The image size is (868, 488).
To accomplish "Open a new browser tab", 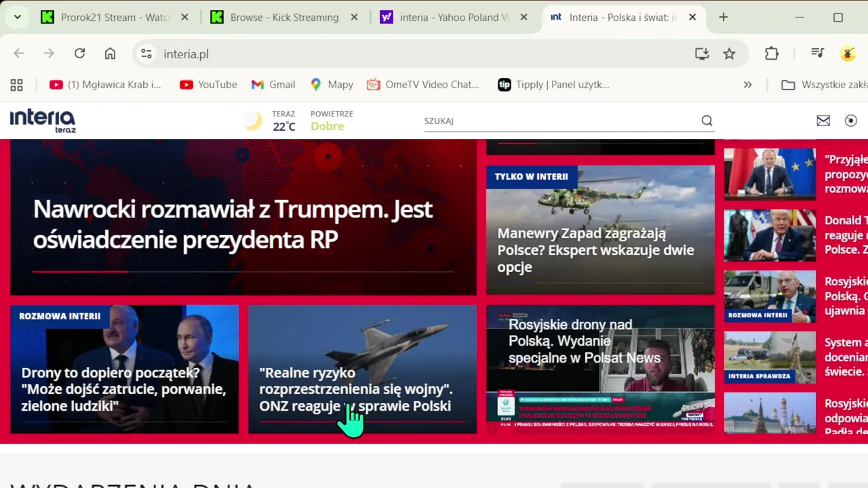I will pos(723,18).
